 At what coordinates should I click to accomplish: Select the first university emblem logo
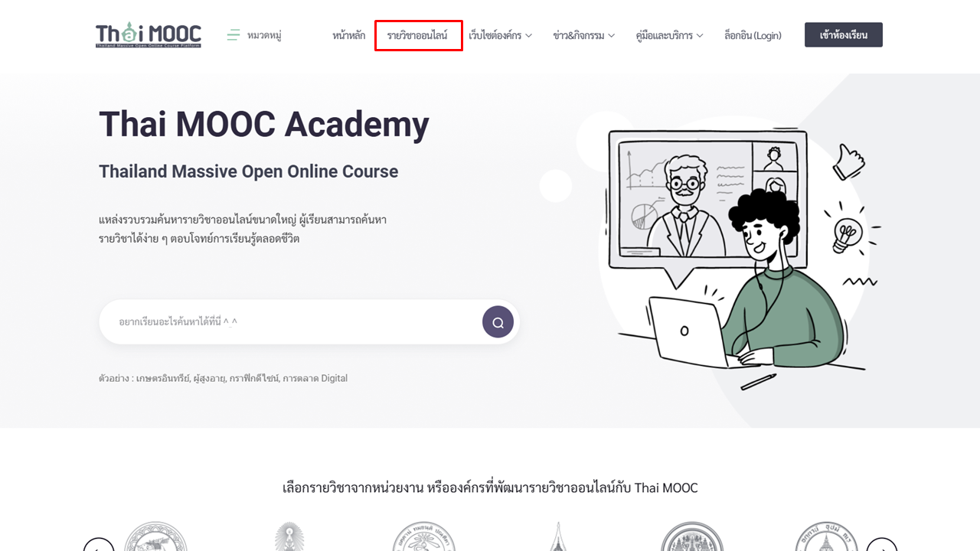[x=156, y=536]
